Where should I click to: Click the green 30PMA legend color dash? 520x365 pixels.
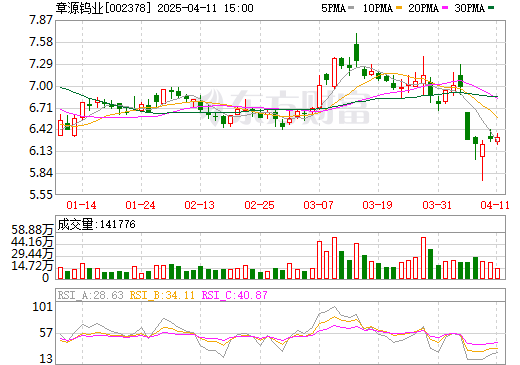490,7
